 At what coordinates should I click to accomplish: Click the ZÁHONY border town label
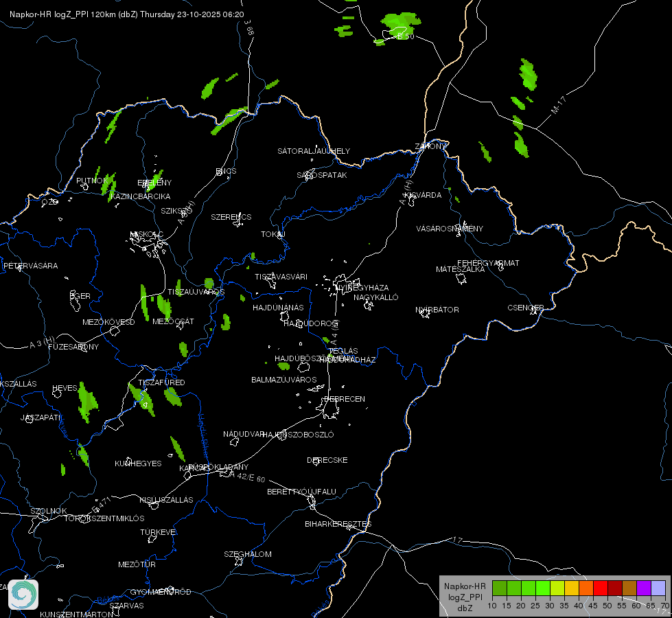pyautogui.click(x=430, y=146)
